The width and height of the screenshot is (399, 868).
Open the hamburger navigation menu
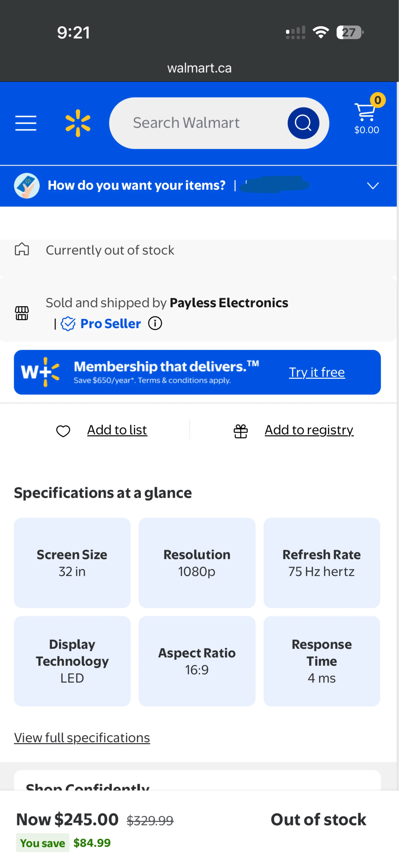coord(26,123)
